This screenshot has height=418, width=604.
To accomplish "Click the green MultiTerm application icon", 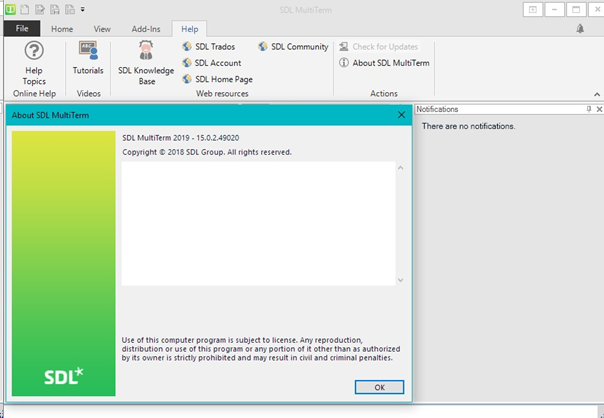I will (x=10, y=9).
